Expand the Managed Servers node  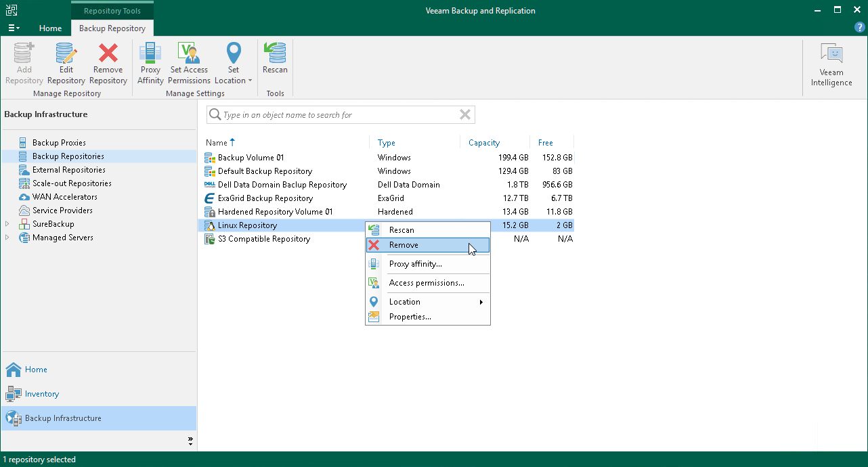(x=6, y=238)
